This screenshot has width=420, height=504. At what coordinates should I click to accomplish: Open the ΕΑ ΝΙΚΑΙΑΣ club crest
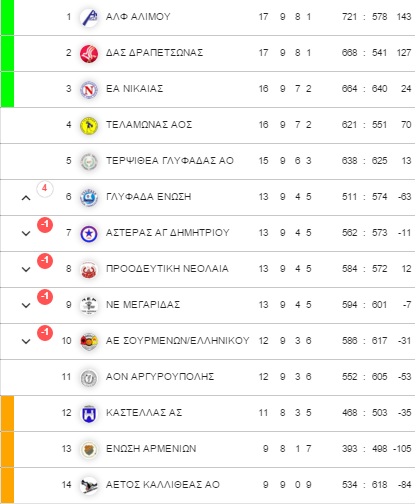tap(89, 90)
